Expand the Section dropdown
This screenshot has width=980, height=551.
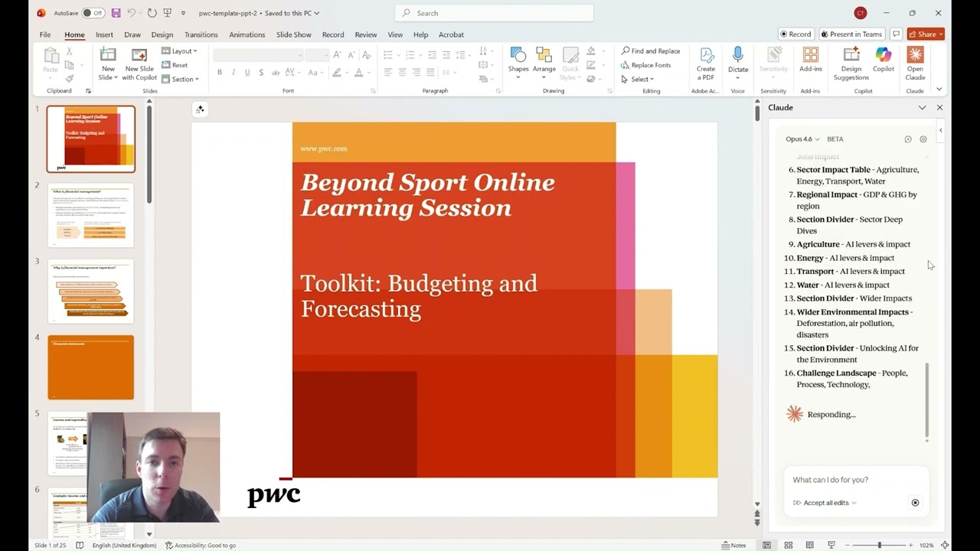(x=180, y=79)
